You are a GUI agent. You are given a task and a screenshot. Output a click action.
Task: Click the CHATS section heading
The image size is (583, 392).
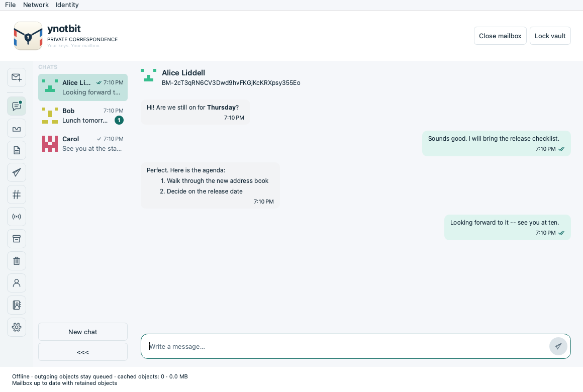(48, 67)
